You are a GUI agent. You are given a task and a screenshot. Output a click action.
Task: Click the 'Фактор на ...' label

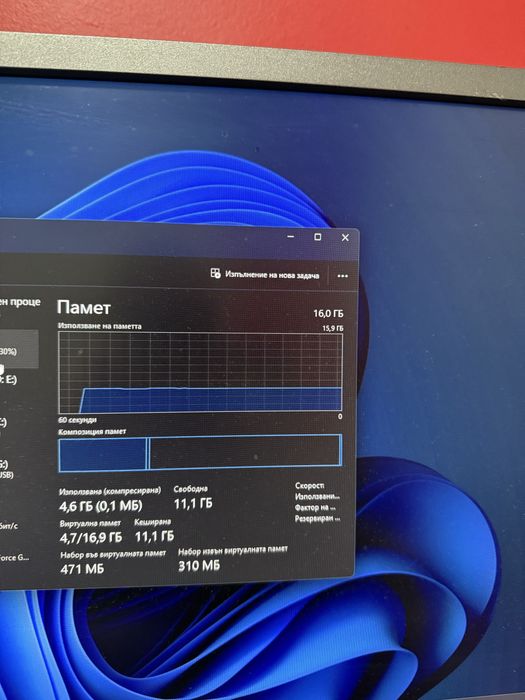point(315,508)
